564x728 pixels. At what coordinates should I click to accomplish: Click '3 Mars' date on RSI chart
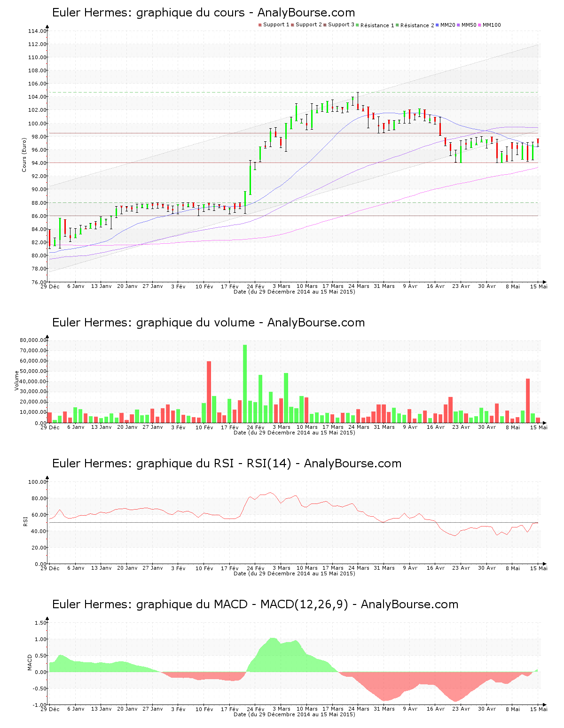[x=282, y=568]
